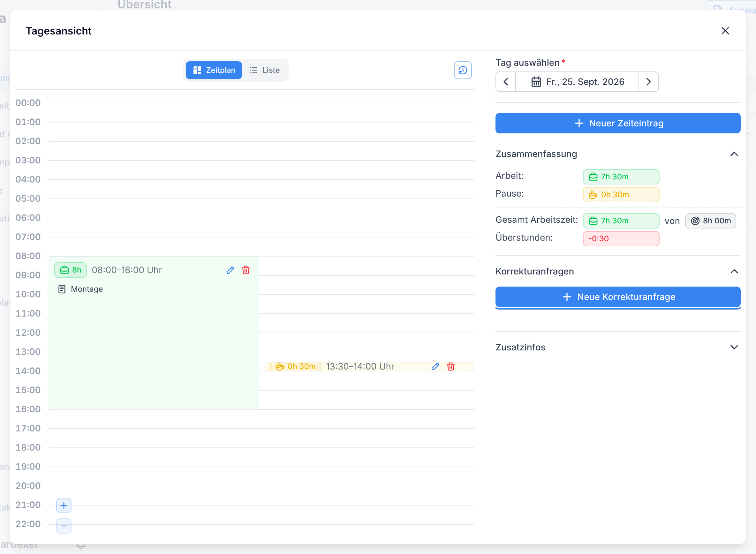Open the history clock icon button

coord(463,70)
